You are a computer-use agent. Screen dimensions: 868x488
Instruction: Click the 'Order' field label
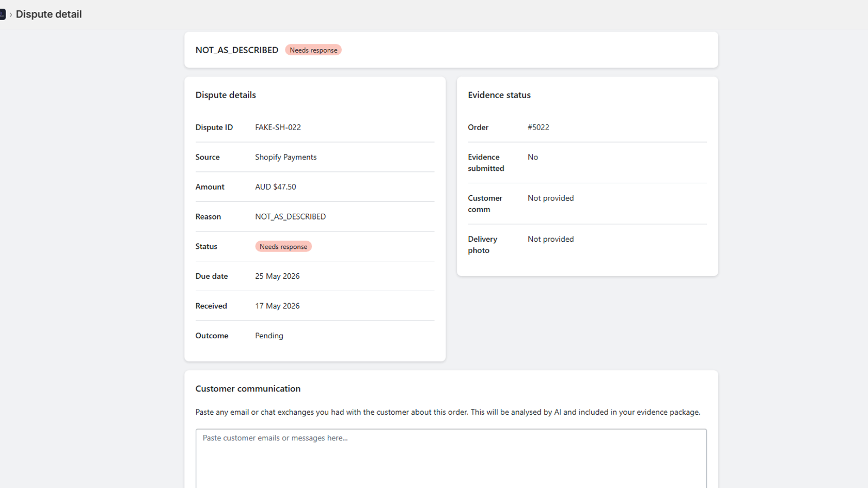point(478,127)
